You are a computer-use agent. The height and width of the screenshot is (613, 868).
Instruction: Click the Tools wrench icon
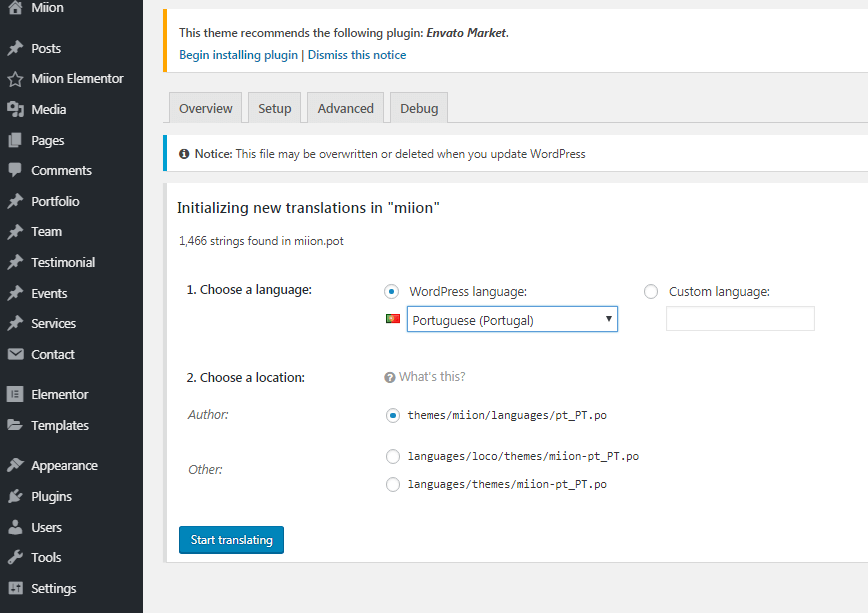15,557
